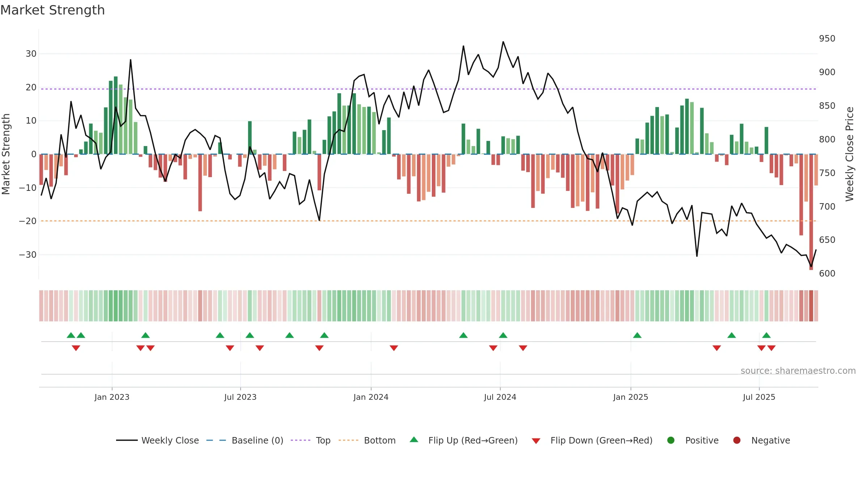The image size is (868, 488).
Task: Click the flip-down marker just after Jan 2024
Action: coord(394,348)
